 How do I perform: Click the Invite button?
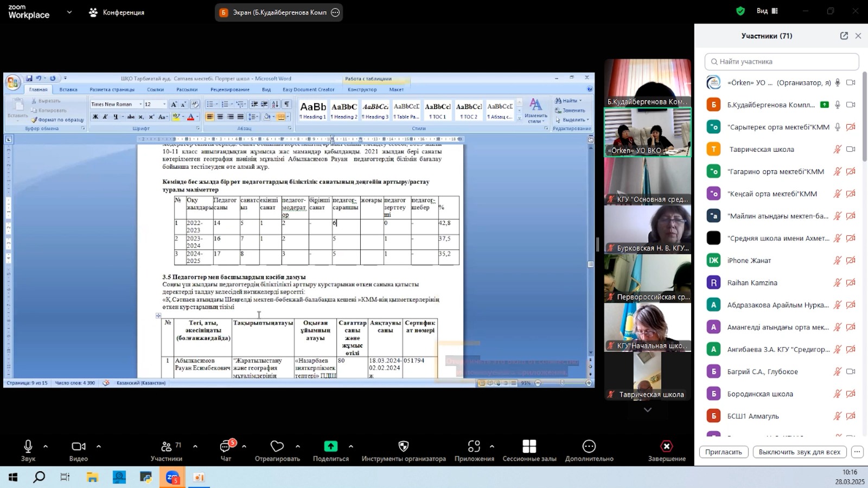click(723, 452)
